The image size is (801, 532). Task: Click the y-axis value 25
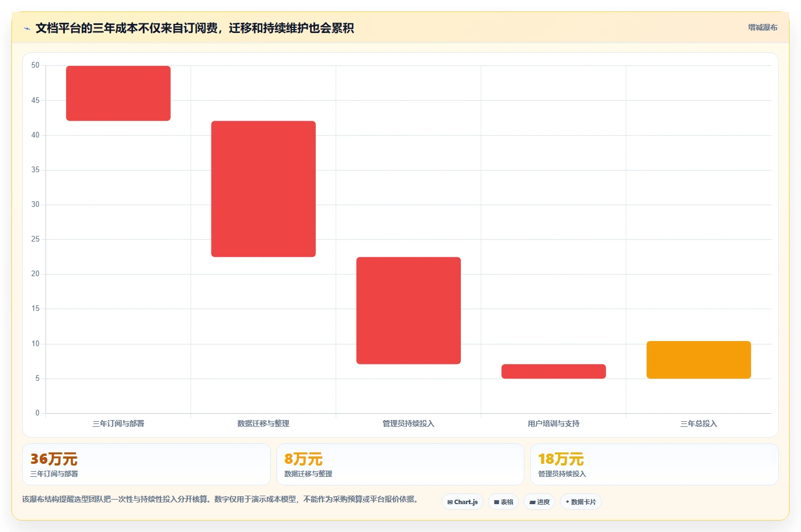(35, 239)
